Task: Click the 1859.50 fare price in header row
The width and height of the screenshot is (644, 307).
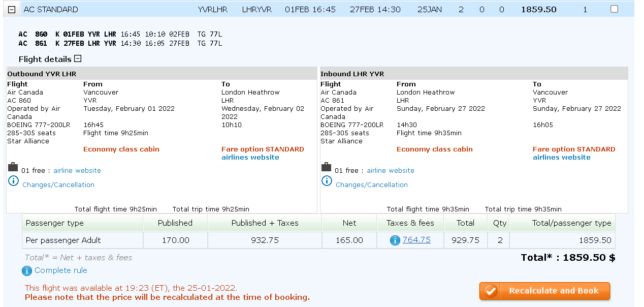Action: (x=539, y=10)
